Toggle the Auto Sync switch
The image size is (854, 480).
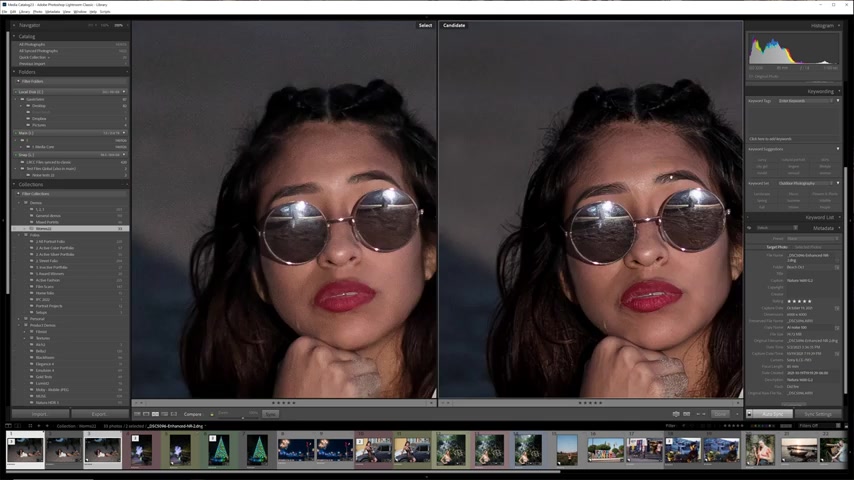750,414
